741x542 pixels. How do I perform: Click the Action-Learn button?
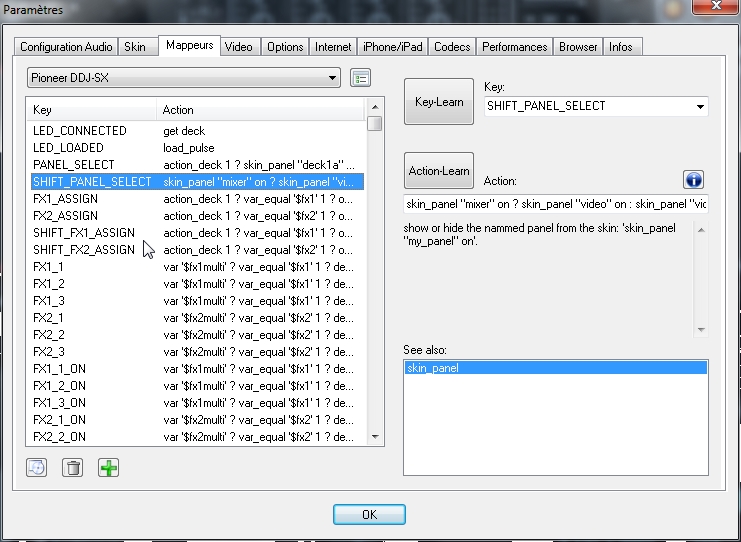[439, 171]
